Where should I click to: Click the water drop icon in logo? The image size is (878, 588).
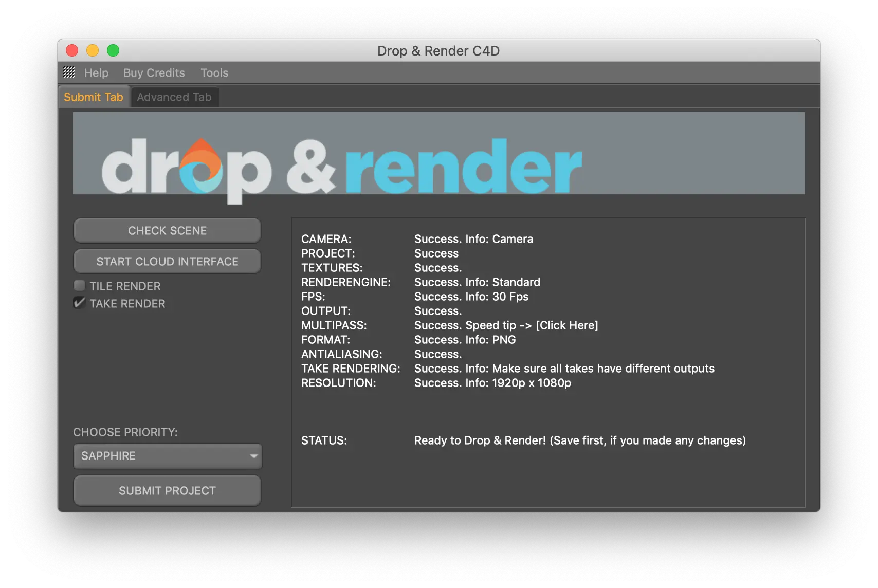tap(202, 166)
